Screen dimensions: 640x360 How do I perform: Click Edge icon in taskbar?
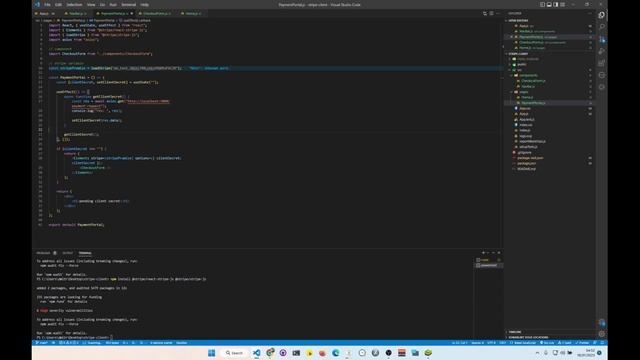[x=336, y=353]
